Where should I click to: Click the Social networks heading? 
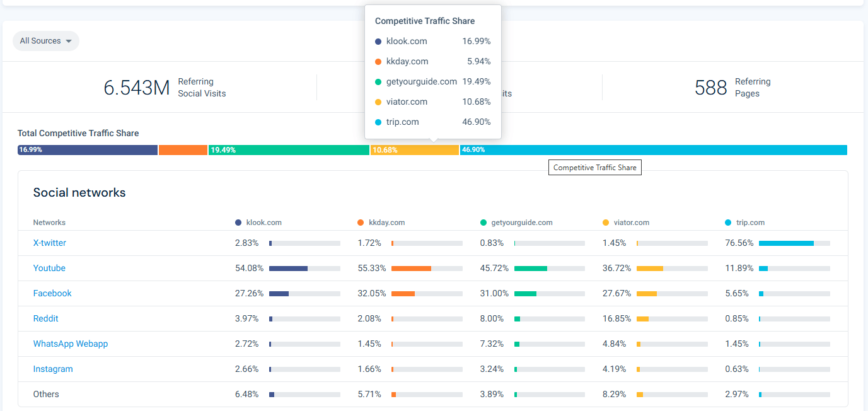79,193
